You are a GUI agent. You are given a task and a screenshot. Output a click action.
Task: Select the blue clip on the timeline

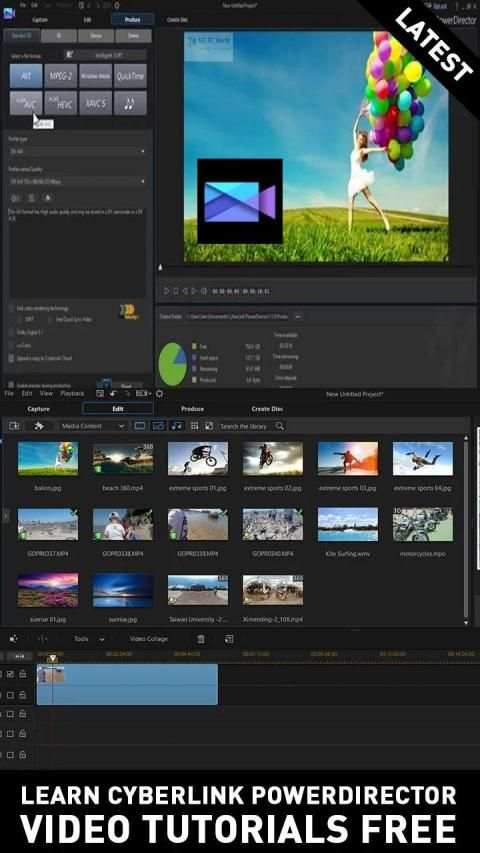tap(127, 684)
